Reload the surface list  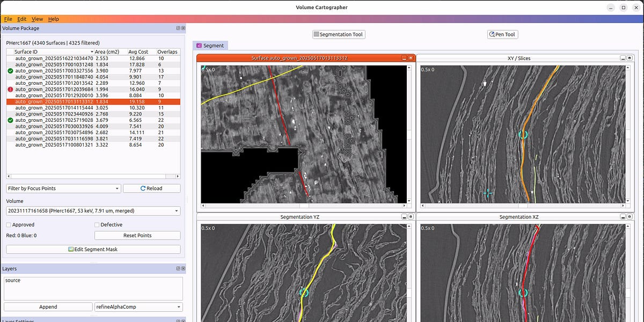[151, 188]
